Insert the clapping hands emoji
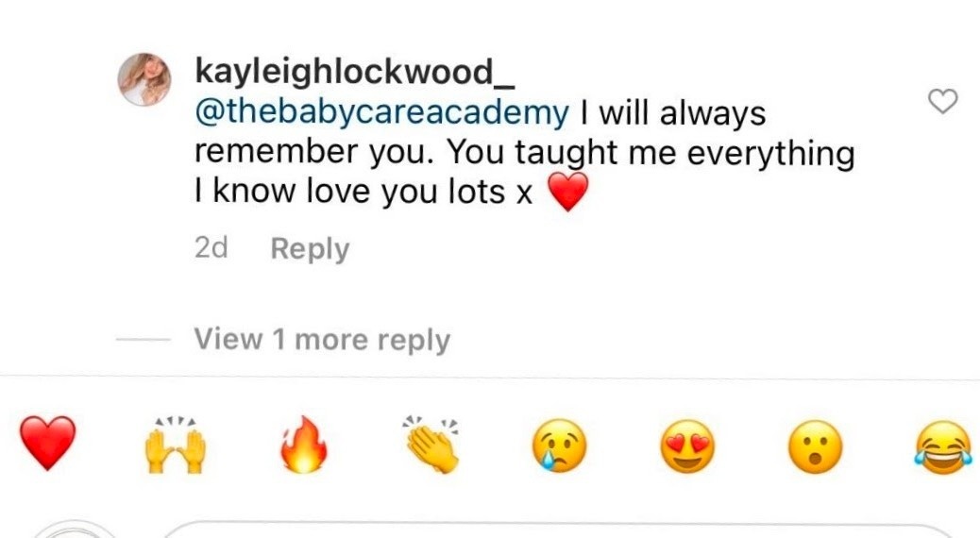This screenshot has height=538, width=980. [x=432, y=445]
